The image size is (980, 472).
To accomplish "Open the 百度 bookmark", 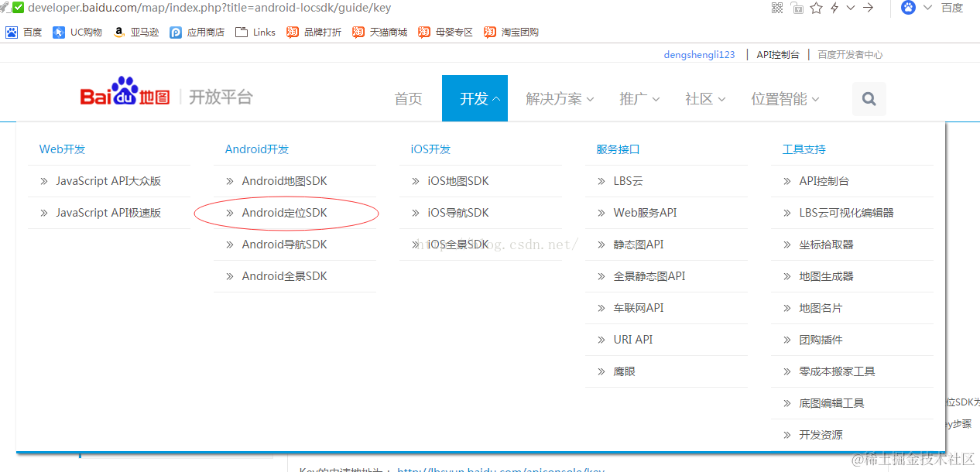I will coord(24,32).
